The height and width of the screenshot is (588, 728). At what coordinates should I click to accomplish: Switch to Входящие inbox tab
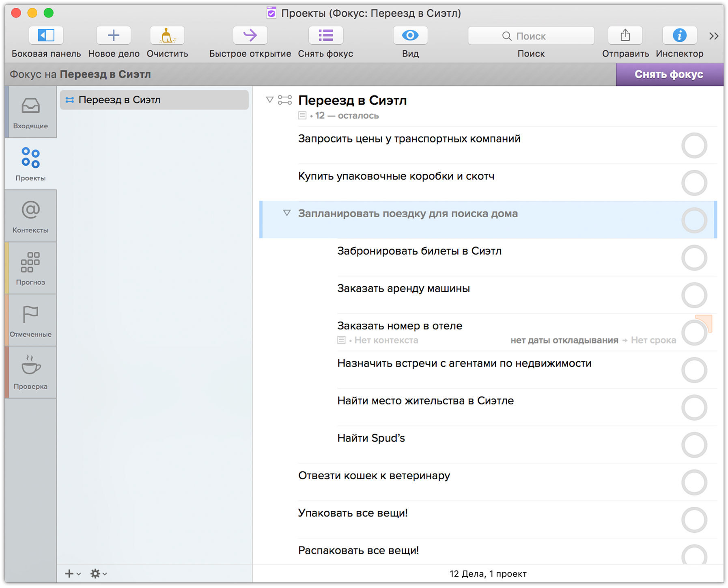pyautogui.click(x=31, y=112)
